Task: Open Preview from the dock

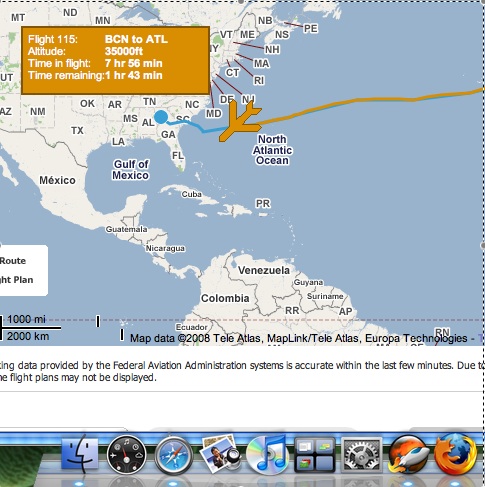Action: click(x=220, y=454)
